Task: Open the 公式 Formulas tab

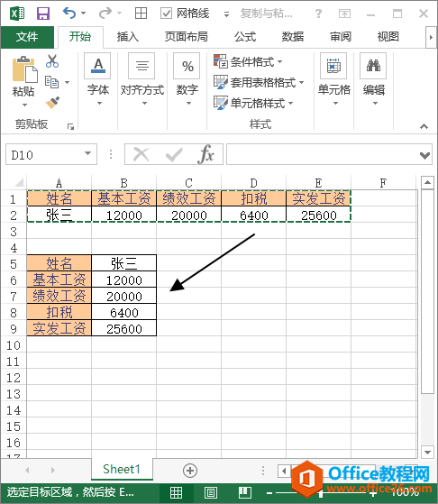Action: click(245, 37)
